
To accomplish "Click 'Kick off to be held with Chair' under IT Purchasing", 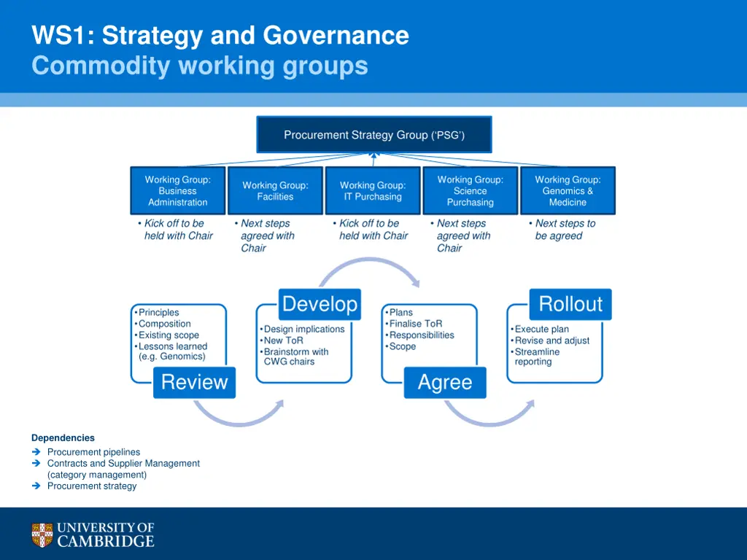I will 371,230.
